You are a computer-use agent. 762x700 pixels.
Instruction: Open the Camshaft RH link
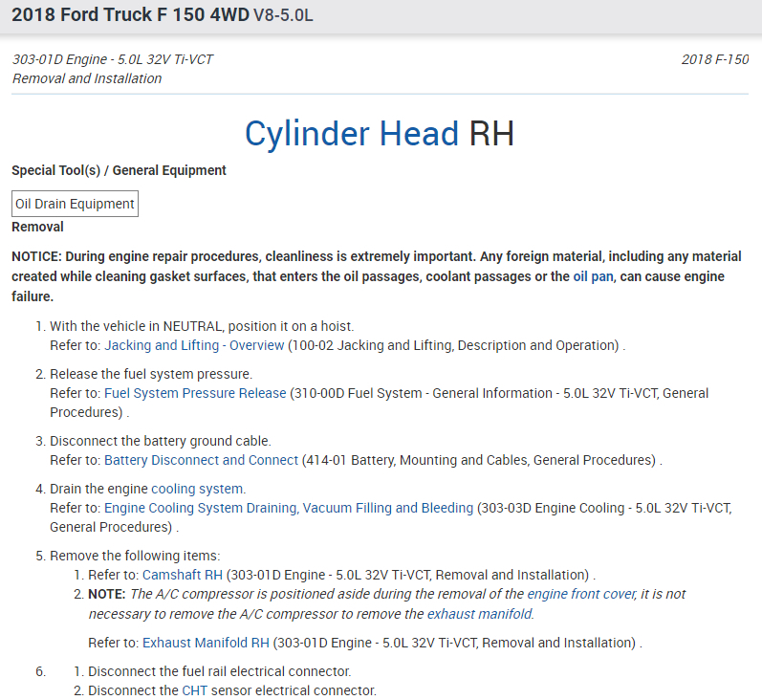(183, 575)
